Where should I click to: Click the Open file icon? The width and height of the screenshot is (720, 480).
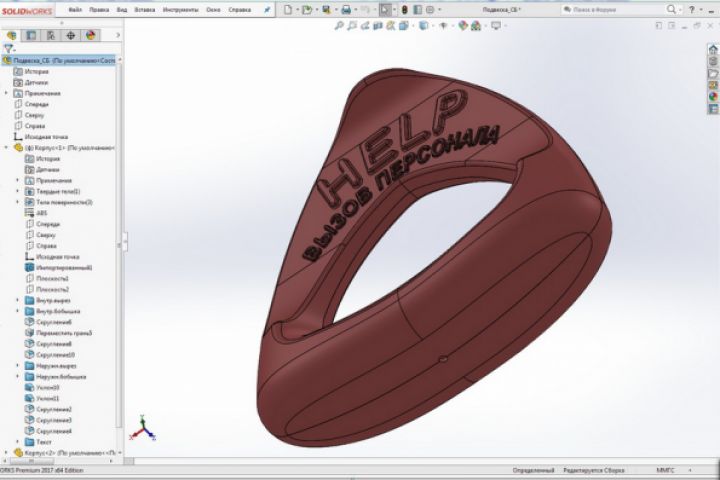coord(307,9)
